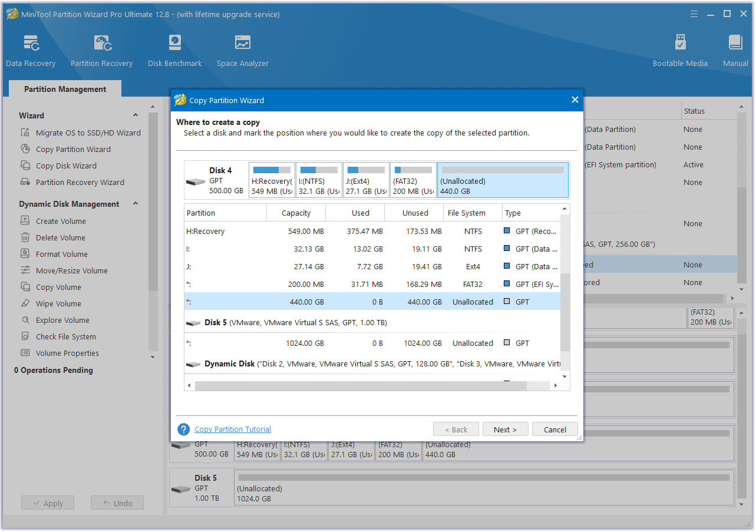This screenshot has height=532, width=756.
Task: Click Check File System icon
Action: 25,336
